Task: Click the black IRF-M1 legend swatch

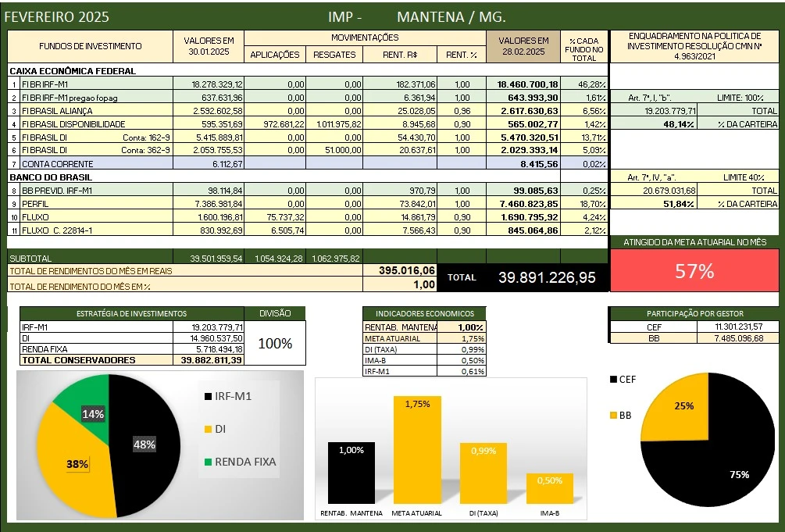Action: tap(207, 397)
